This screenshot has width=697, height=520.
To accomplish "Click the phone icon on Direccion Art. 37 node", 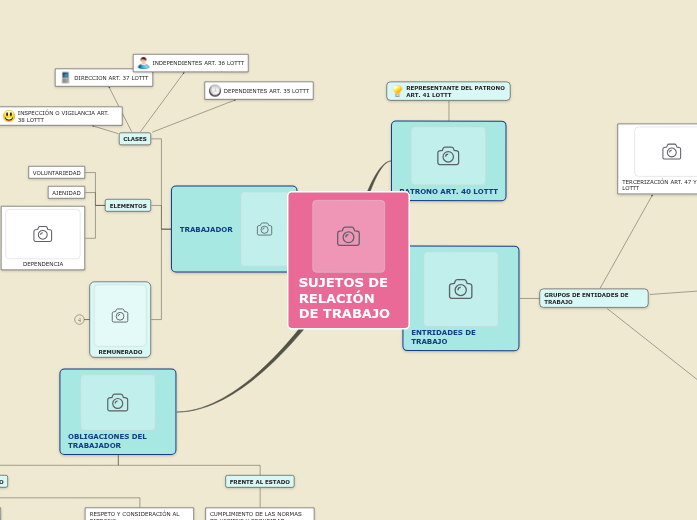I will coord(66,78).
